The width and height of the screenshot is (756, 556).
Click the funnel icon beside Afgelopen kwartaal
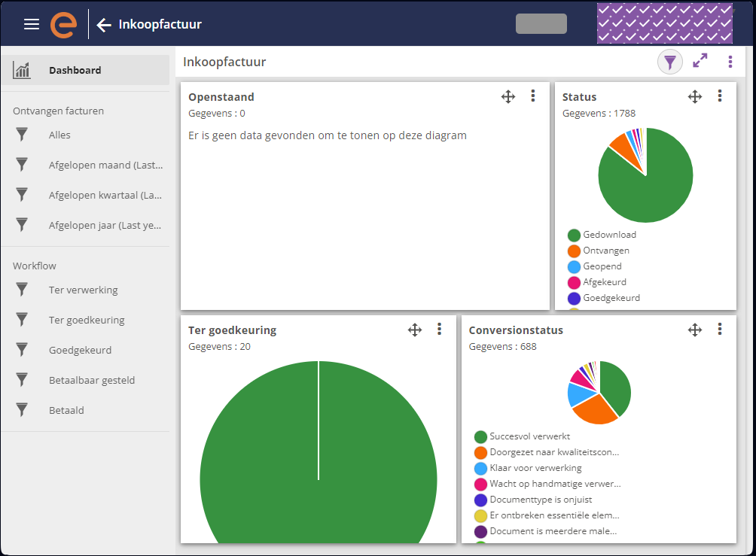22,195
